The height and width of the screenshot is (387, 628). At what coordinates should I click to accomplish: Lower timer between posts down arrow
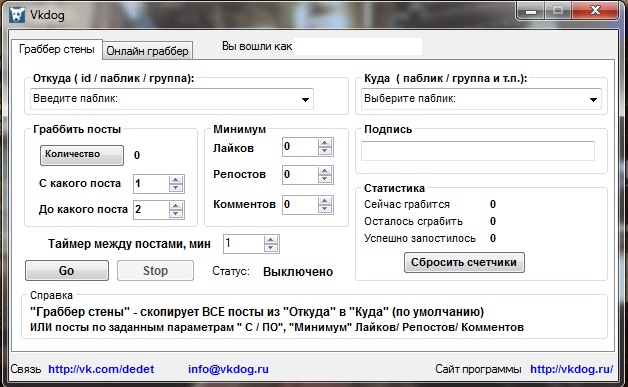[x=271, y=248]
